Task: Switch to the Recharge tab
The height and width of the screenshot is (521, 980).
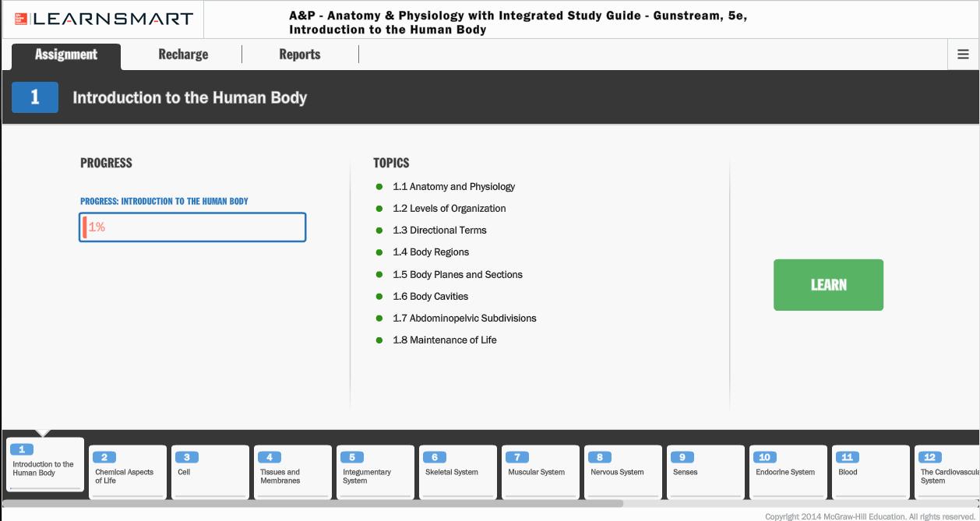Action: tap(183, 55)
